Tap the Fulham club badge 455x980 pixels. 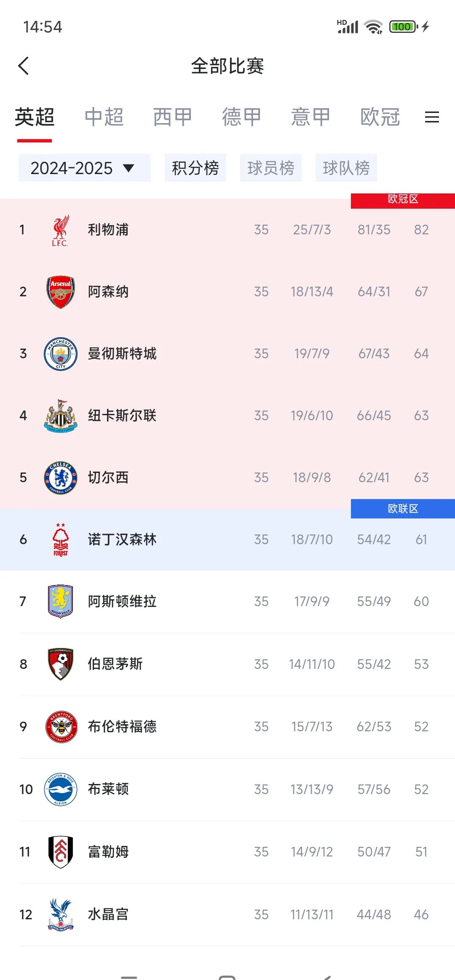(x=60, y=851)
